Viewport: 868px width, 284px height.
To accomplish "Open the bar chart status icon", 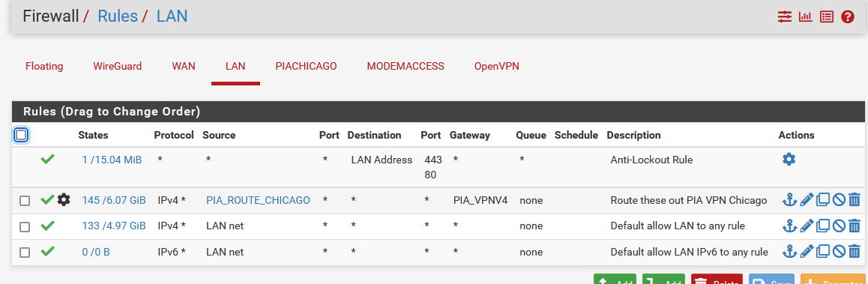I will tap(806, 16).
